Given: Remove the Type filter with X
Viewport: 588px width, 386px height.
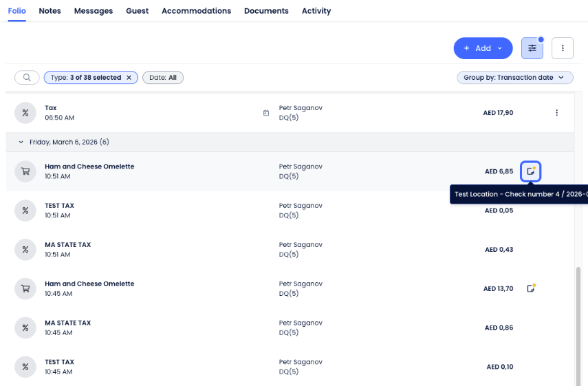Looking at the screenshot, I should (129, 78).
